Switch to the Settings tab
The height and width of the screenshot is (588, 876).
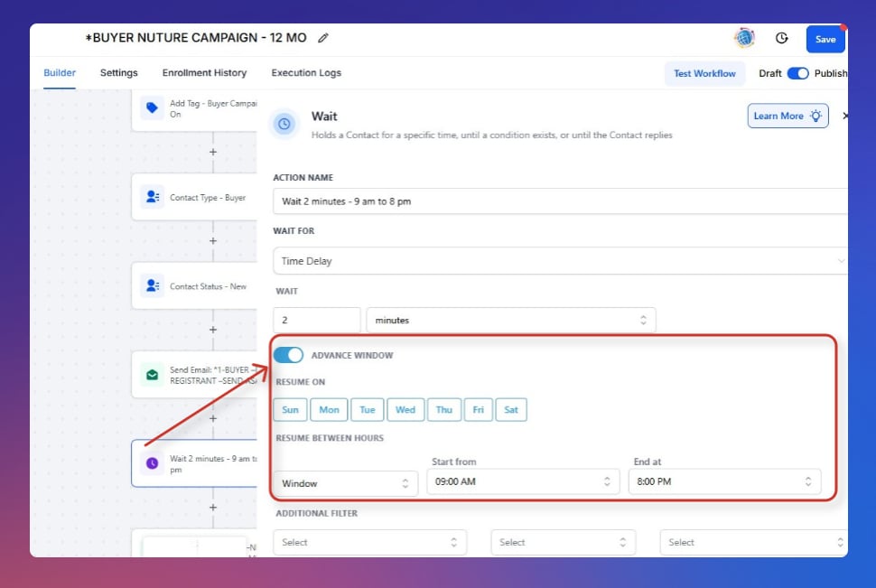[119, 72]
